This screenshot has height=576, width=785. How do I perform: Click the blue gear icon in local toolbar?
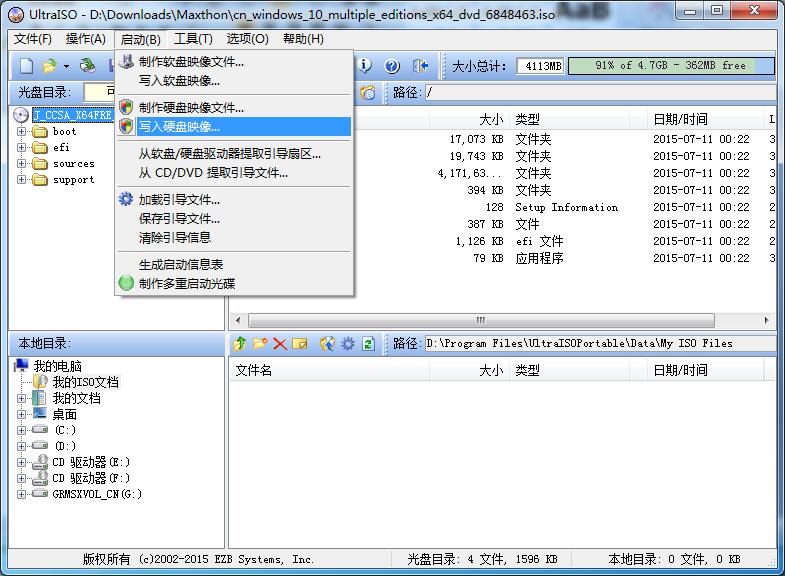point(347,344)
